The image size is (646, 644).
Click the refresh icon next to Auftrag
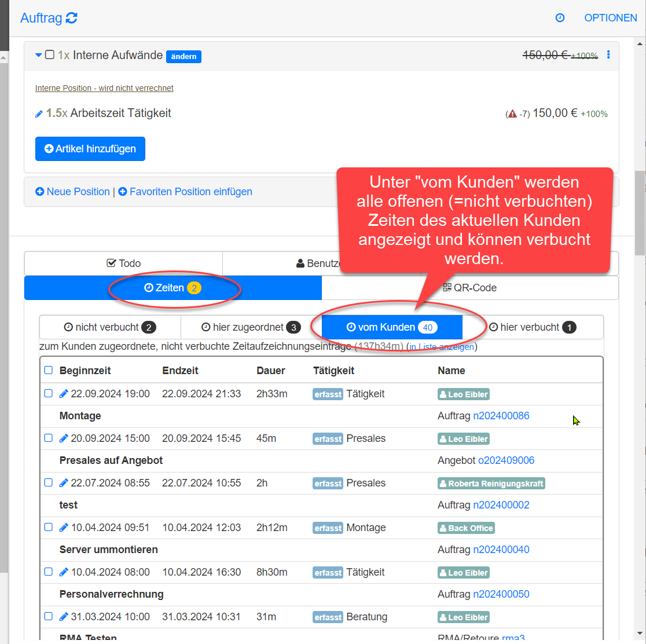pyautogui.click(x=71, y=18)
